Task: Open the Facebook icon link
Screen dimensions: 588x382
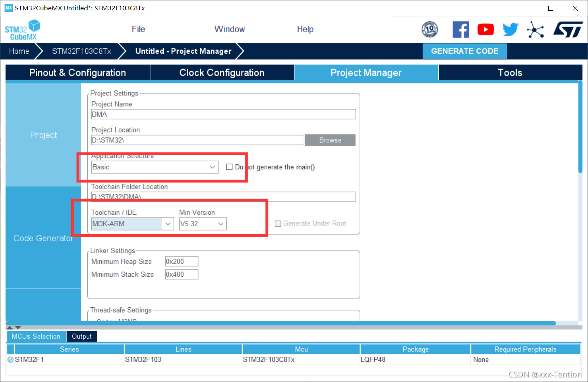Action: click(x=461, y=29)
